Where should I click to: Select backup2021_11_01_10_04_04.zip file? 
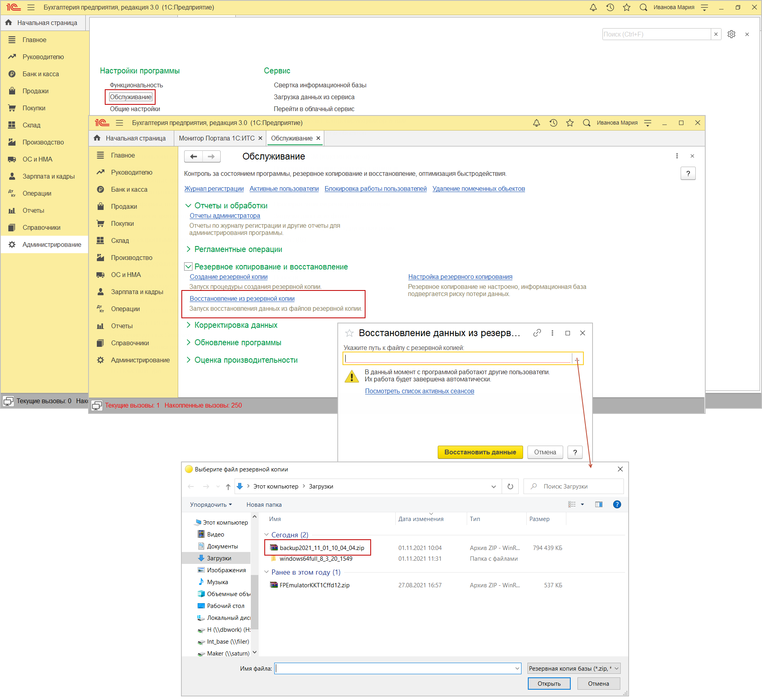pos(322,548)
